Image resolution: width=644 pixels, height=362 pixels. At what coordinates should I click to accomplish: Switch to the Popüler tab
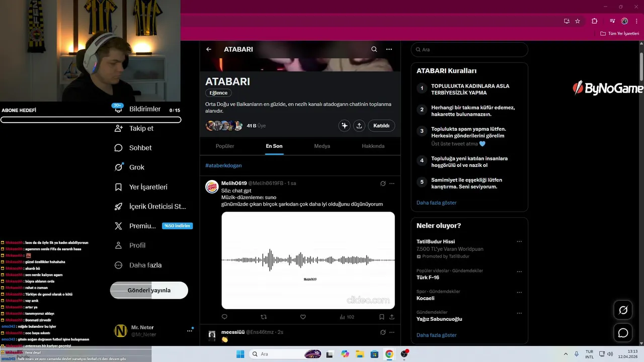point(225,146)
